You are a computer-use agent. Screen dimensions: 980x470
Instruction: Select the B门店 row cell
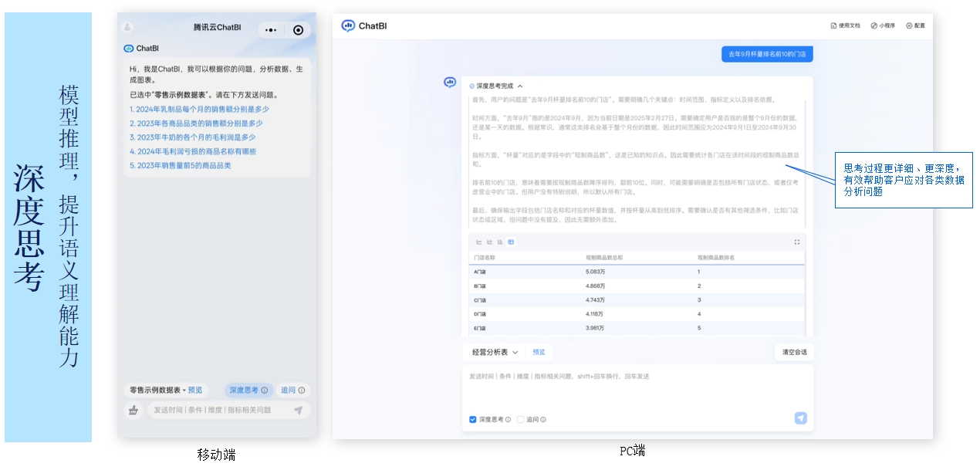point(480,286)
